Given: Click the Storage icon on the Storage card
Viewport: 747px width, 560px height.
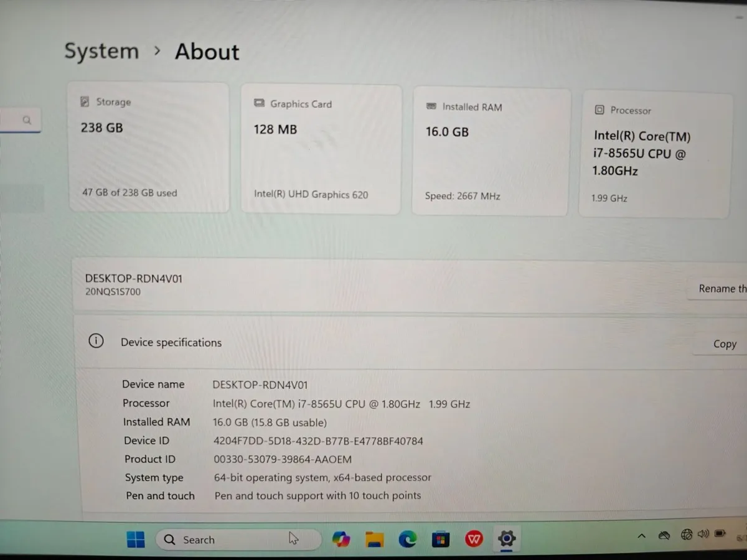Looking at the screenshot, I should tap(85, 101).
